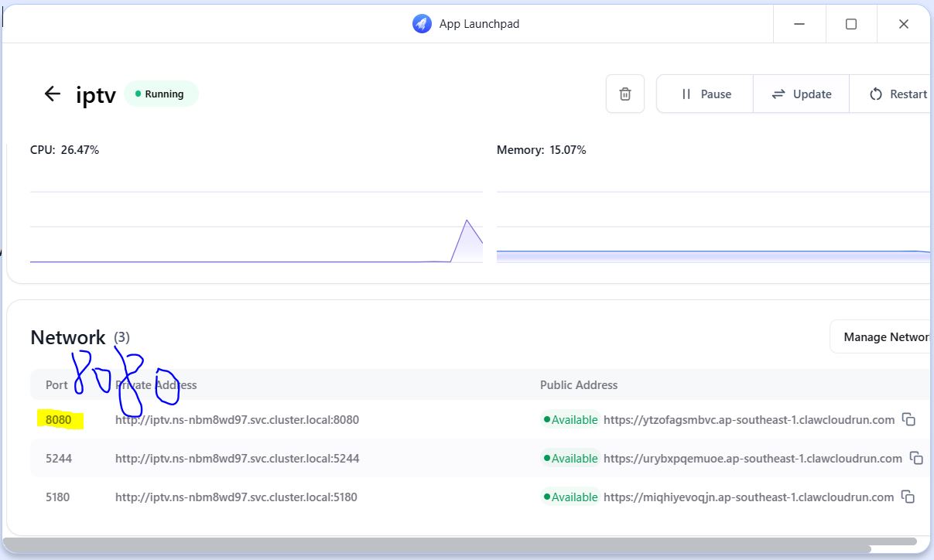Open the miqhiyevoqjn public address link
This screenshot has width=934, height=560.
(x=748, y=497)
